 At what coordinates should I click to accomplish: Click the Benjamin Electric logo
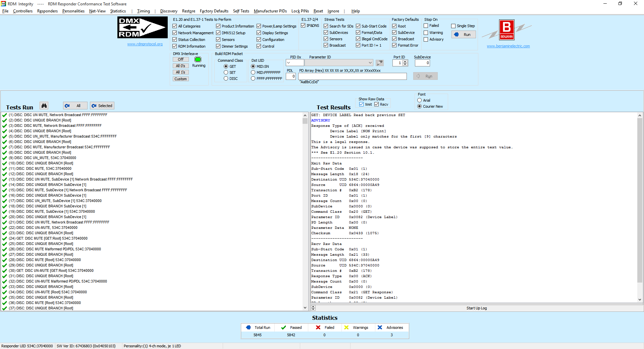[x=506, y=30]
